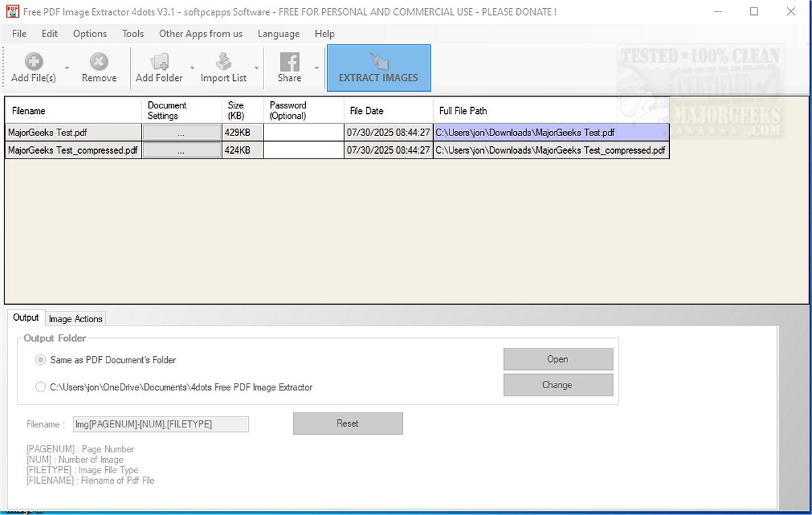Open Document Settings for MajorGeeks Test.pdf

point(181,132)
